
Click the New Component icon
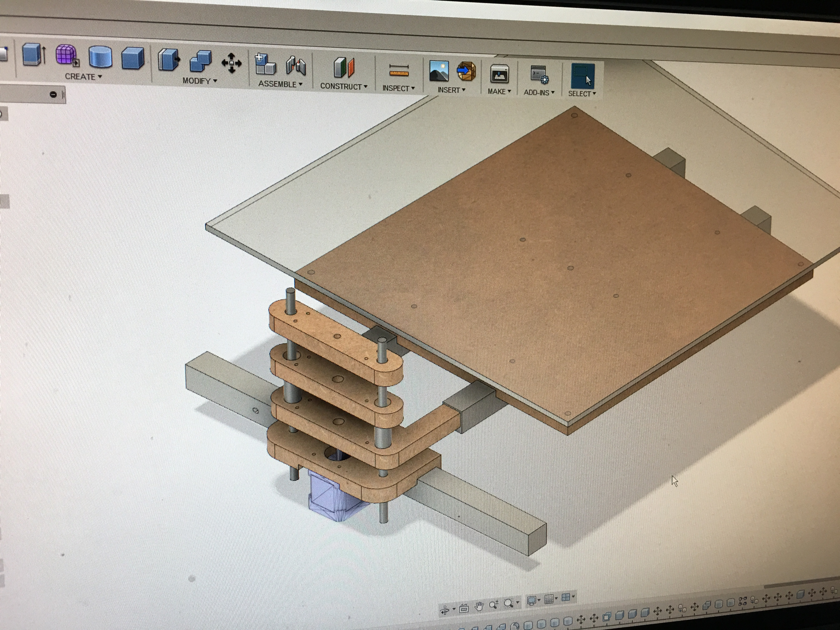click(265, 64)
